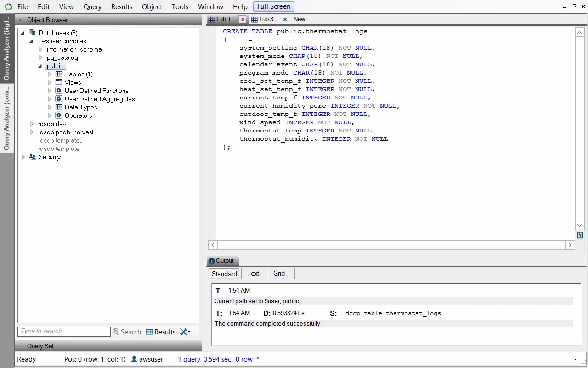Viewport: 588px width, 368px height.
Task: Click the Type to search field
Action: pos(64,331)
